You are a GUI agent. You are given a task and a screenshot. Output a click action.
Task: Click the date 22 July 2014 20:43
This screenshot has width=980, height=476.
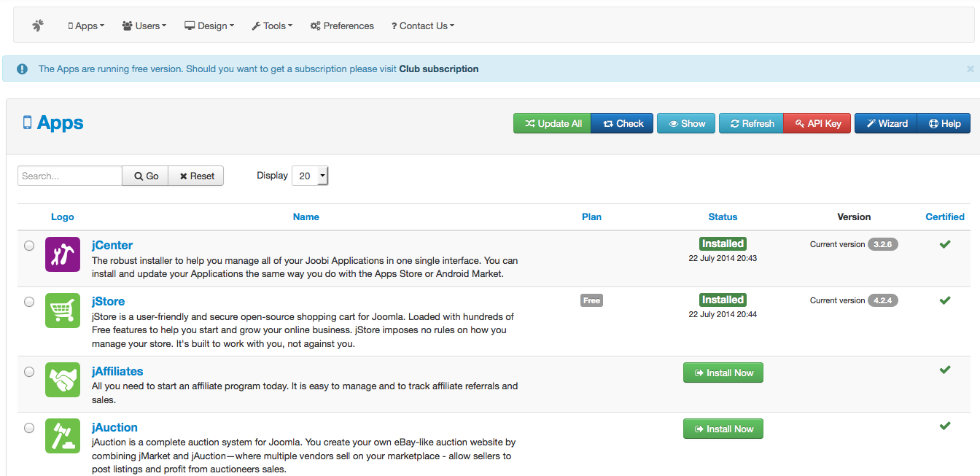[723, 258]
